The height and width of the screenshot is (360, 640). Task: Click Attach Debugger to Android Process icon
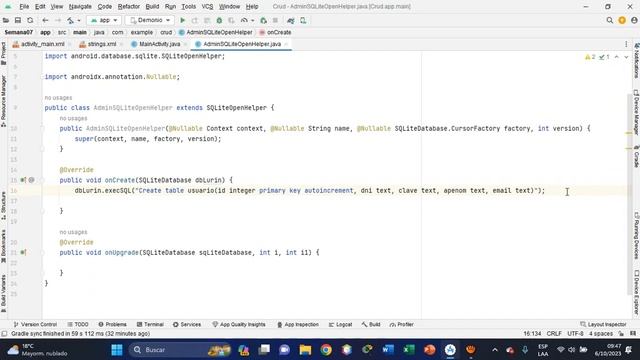[263, 20]
